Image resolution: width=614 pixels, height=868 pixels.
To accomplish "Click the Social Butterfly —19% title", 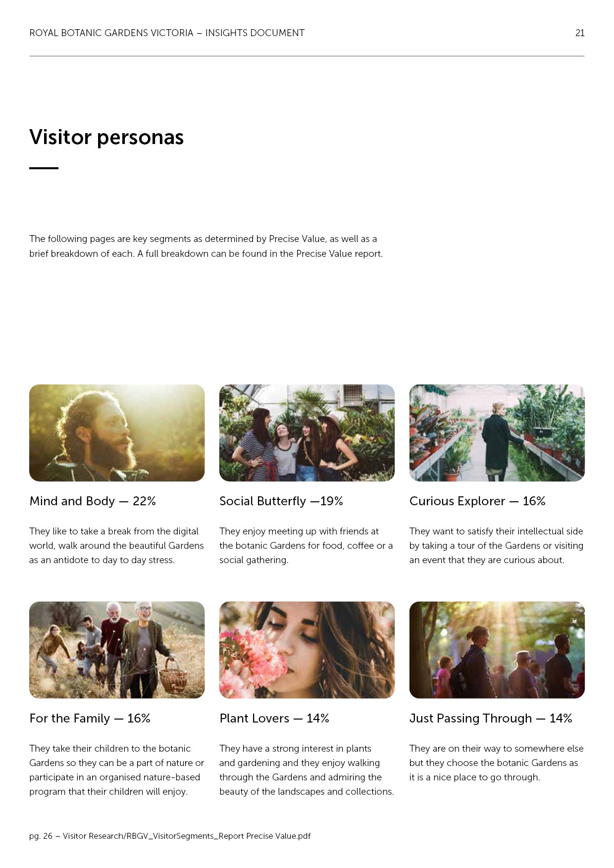I will pos(281,501).
